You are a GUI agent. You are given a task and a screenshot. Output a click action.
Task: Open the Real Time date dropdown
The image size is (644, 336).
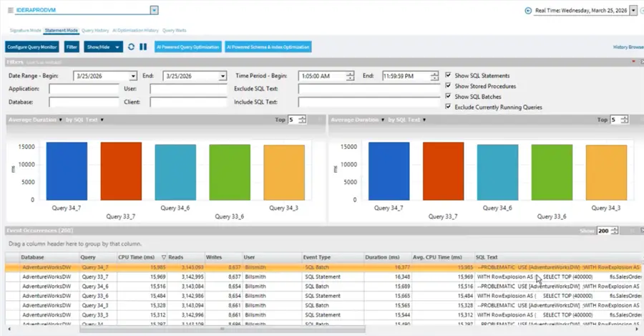pyautogui.click(x=633, y=11)
